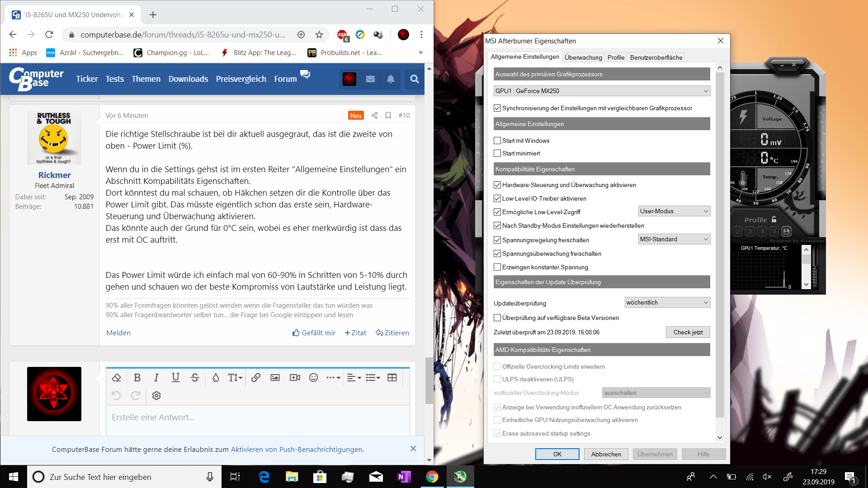The width and height of the screenshot is (868, 488).
Task: Open the Benutzeroberfläche tab
Action: coord(656,57)
